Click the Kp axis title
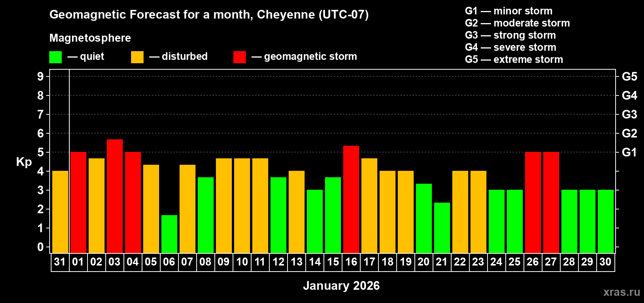Screen dimensions: 644x303 pos(24,162)
